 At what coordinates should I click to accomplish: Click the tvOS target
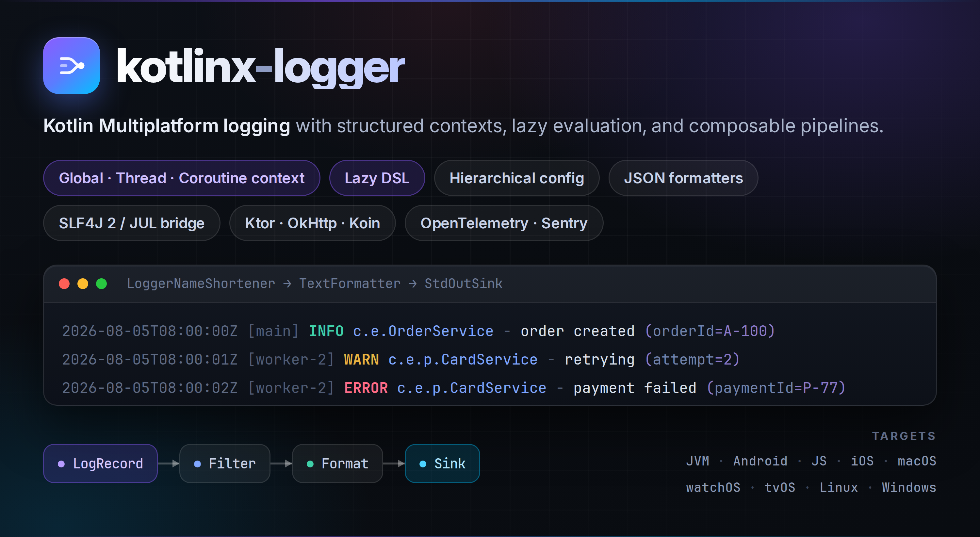(x=780, y=487)
